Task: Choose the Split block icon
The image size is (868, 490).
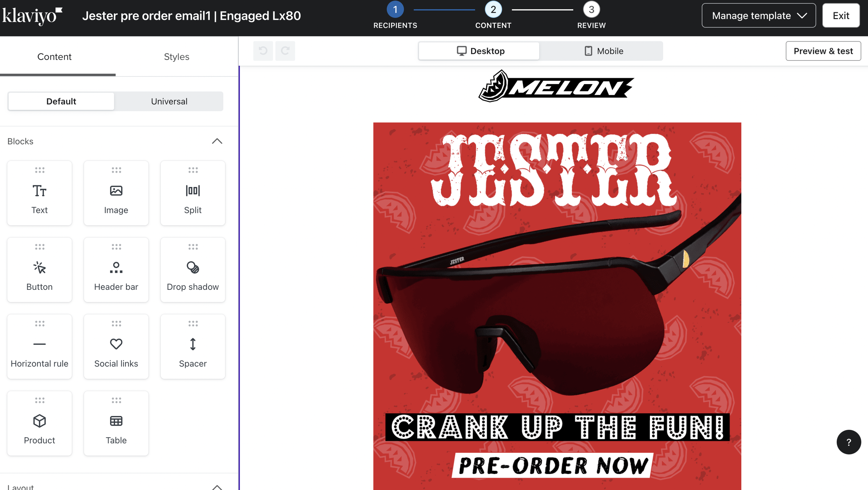Action: [x=193, y=191]
